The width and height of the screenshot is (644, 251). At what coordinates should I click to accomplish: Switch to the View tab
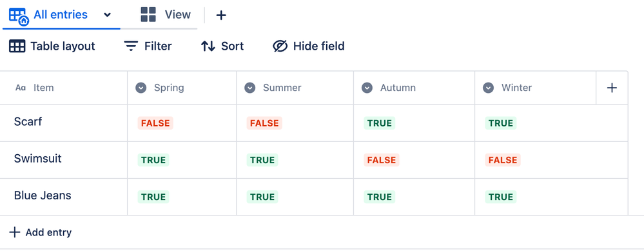pyautogui.click(x=166, y=15)
